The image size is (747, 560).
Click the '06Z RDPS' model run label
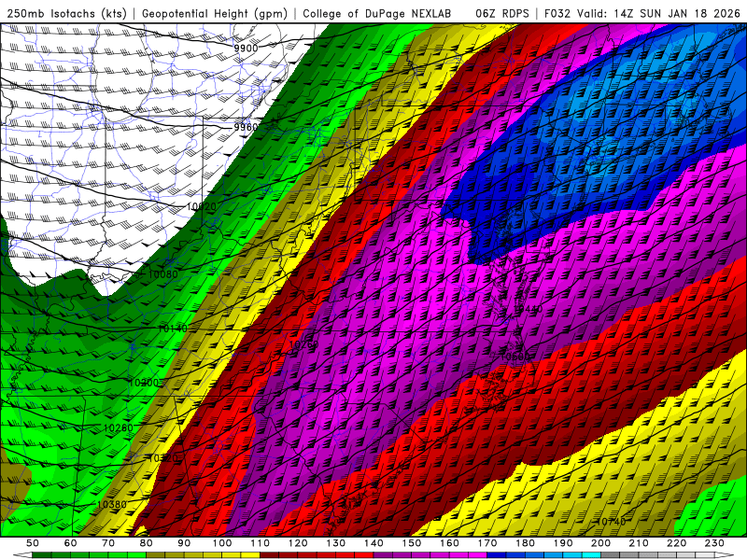[502, 13]
